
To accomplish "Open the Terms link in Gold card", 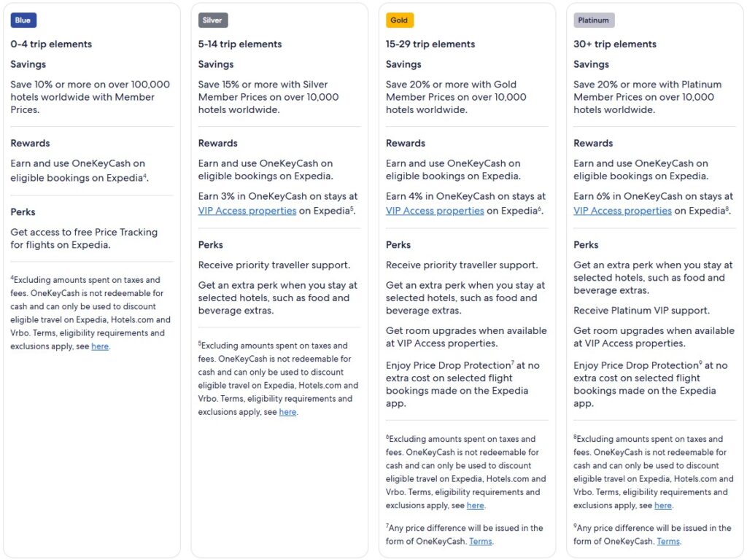I will 480,542.
